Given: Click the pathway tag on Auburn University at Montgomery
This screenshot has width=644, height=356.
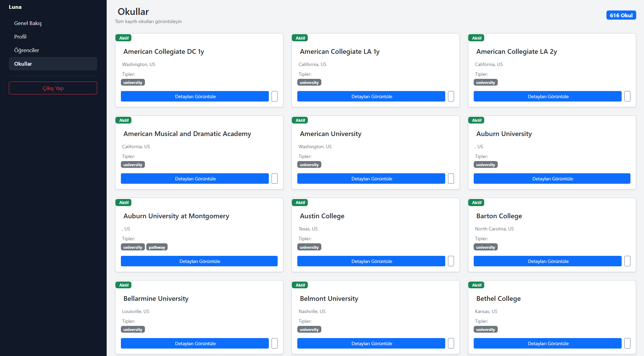Looking at the screenshot, I should click(x=157, y=247).
